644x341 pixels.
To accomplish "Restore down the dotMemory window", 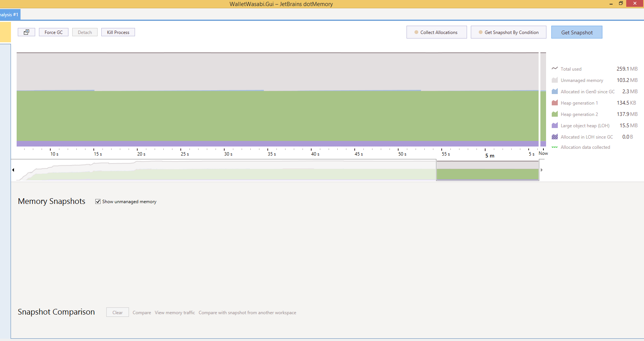I will [x=621, y=3].
